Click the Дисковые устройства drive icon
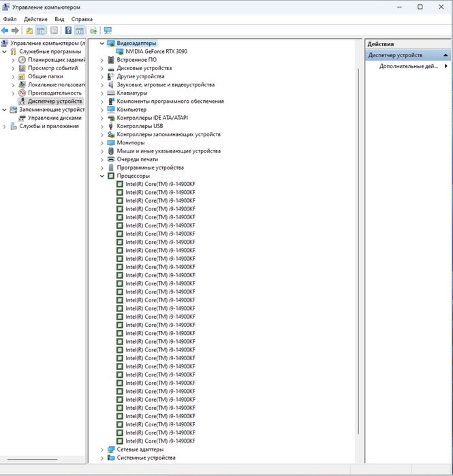 pos(111,68)
